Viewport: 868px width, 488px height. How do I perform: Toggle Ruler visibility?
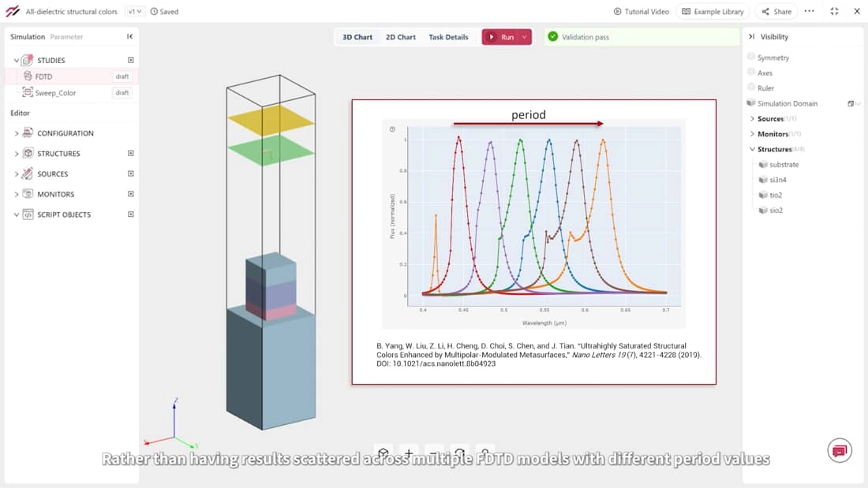[751, 88]
